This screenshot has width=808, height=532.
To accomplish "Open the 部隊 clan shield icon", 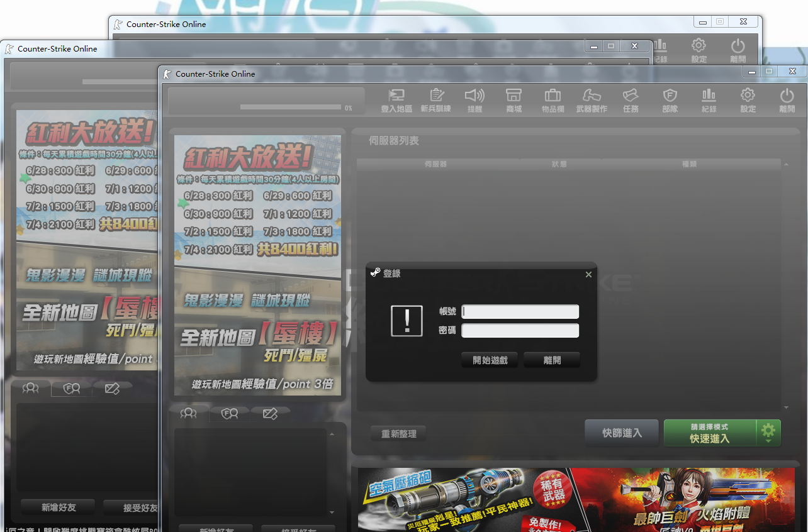I will tap(670, 101).
